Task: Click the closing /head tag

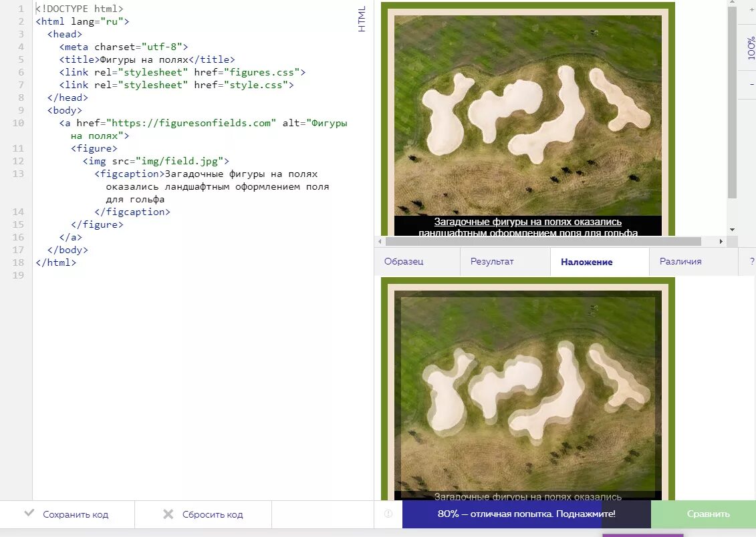Action: click(x=68, y=98)
